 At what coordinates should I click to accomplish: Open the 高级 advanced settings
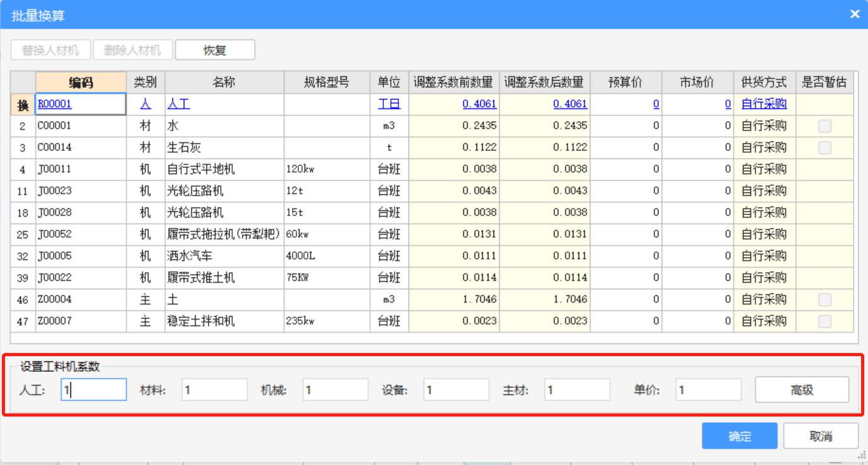pos(801,389)
